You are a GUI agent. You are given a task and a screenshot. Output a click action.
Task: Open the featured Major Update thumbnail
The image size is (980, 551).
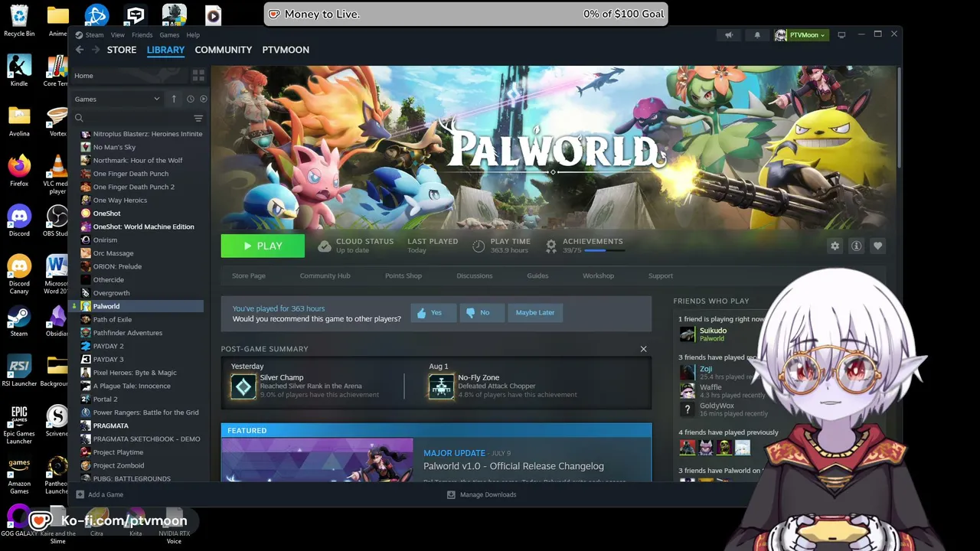click(317, 460)
